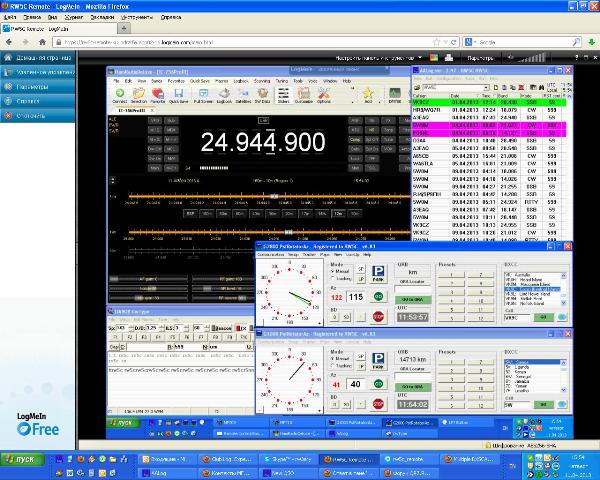
Task: Open the Customize toolbar icon
Action: 304,95
